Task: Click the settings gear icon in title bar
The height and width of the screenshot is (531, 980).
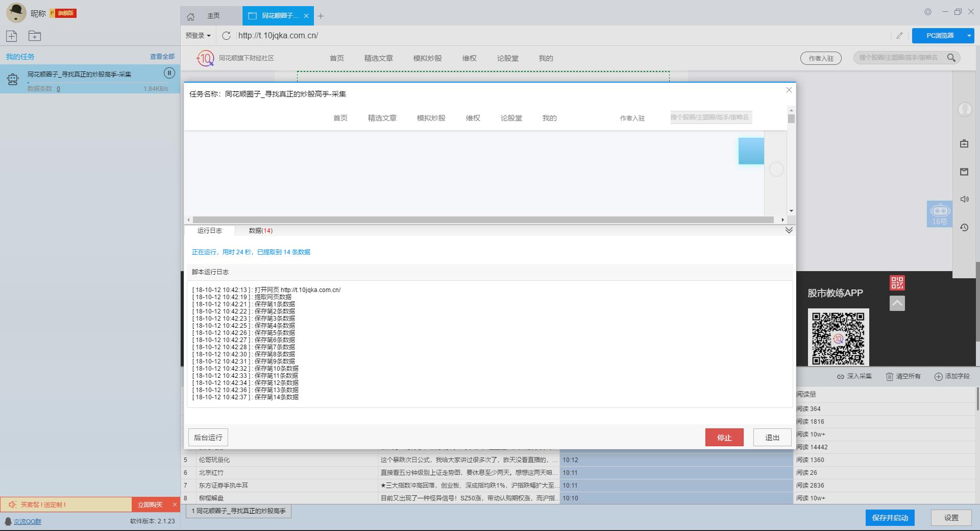Action: (928, 12)
